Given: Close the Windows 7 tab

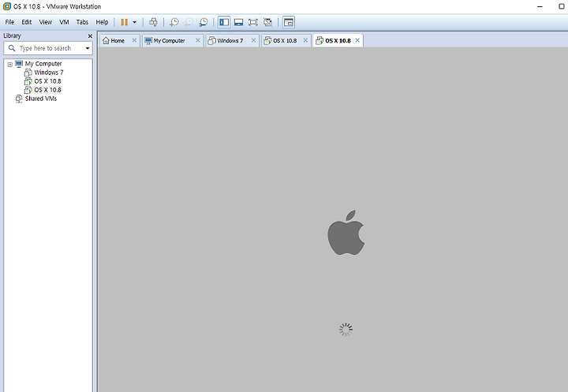Looking at the screenshot, I should click(253, 40).
